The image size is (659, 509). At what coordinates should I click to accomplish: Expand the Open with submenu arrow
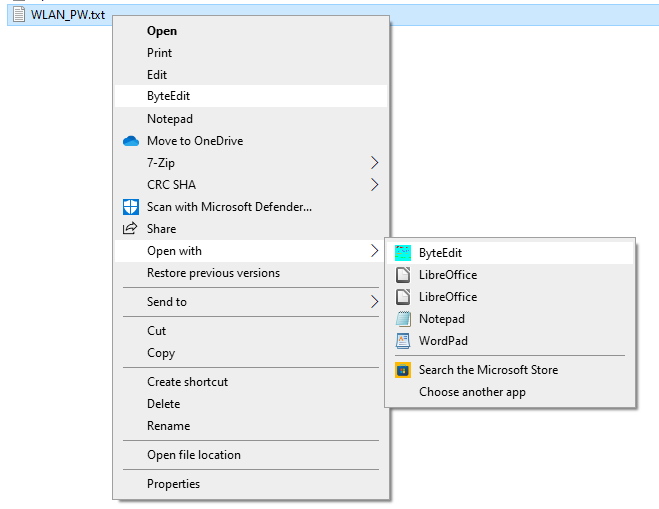pyautogui.click(x=374, y=251)
